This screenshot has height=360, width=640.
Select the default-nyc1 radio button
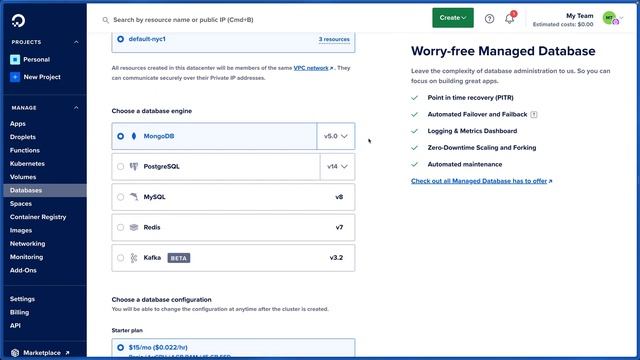pos(120,39)
